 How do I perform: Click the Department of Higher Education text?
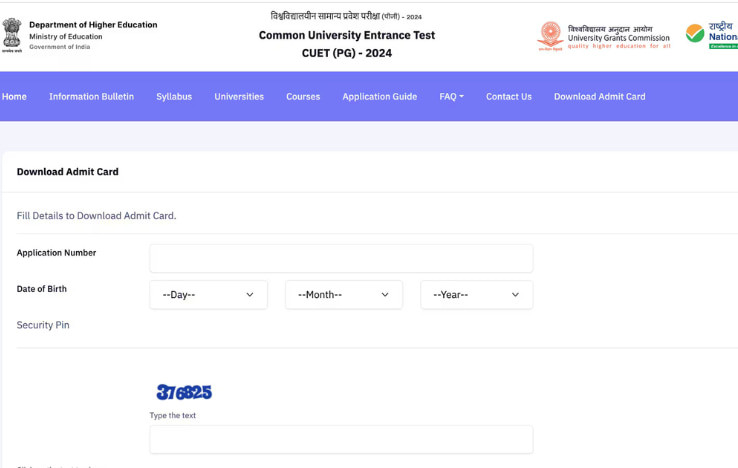(x=93, y=24)
